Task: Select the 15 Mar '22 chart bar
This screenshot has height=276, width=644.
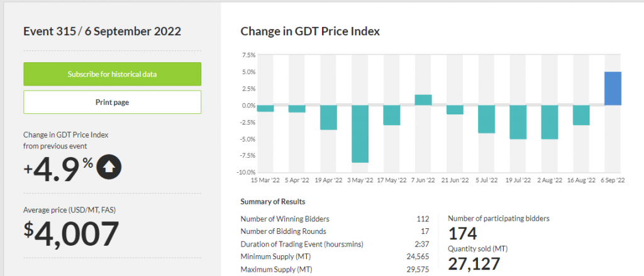Action: [x=265, y=109]
